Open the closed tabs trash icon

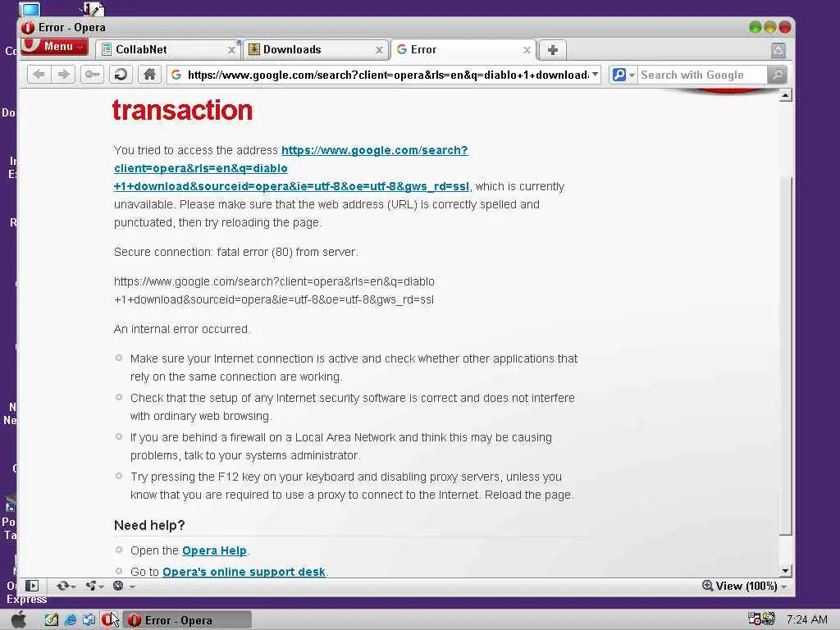(778, 50)
